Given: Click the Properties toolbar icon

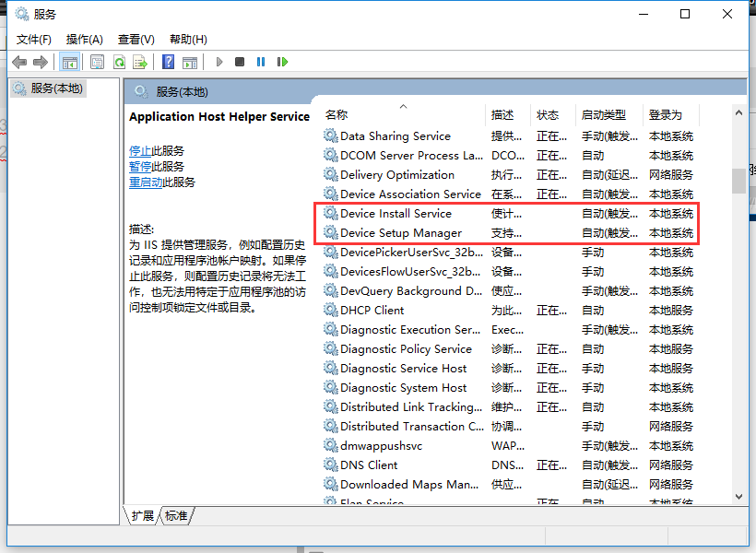Looking at the screenshot, I should click(97, 62).
